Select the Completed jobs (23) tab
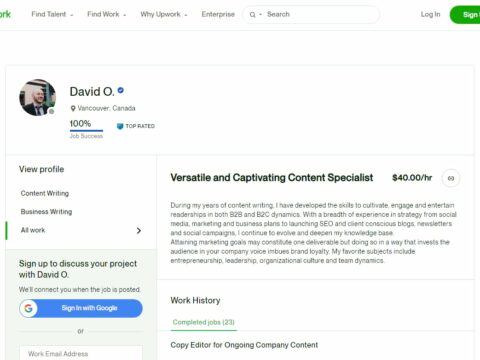 pyautogui.click(x=204, y=322)
